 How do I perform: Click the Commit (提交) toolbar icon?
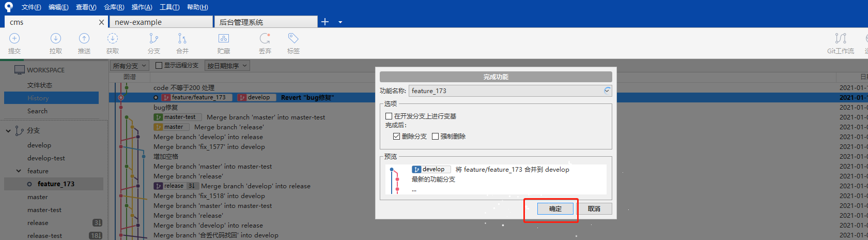click(x=14, y=39)
